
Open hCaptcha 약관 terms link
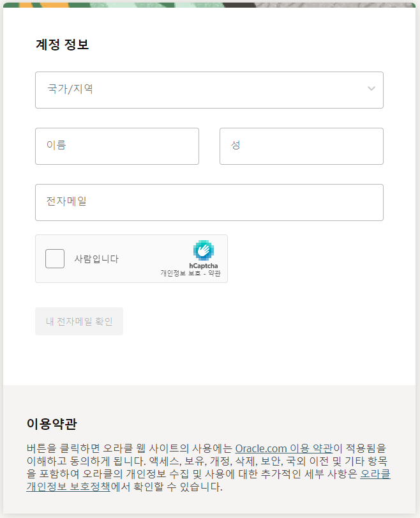point(214,273)
